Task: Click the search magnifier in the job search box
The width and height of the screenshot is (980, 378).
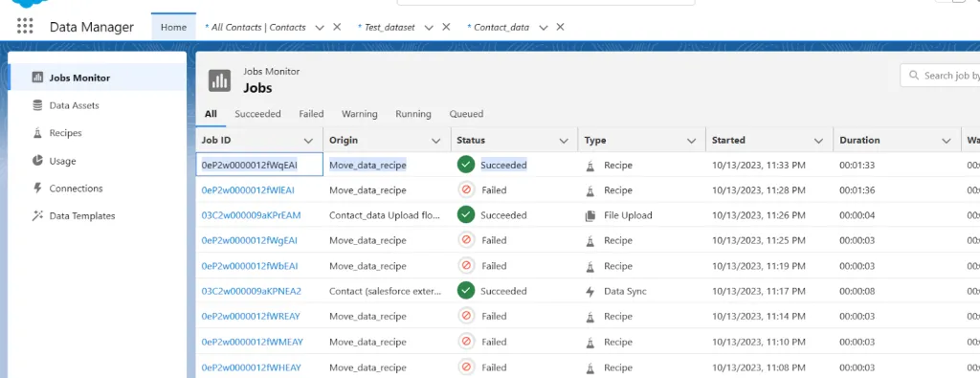Action: [913, 76]
